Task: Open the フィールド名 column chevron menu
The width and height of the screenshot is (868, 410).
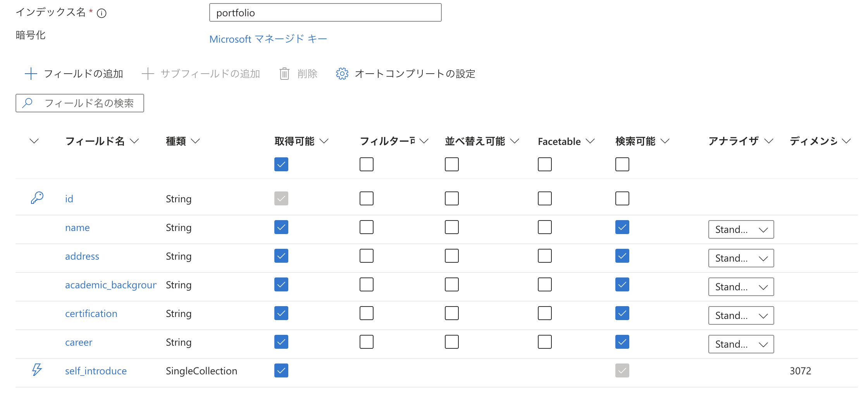Action: 134,141
